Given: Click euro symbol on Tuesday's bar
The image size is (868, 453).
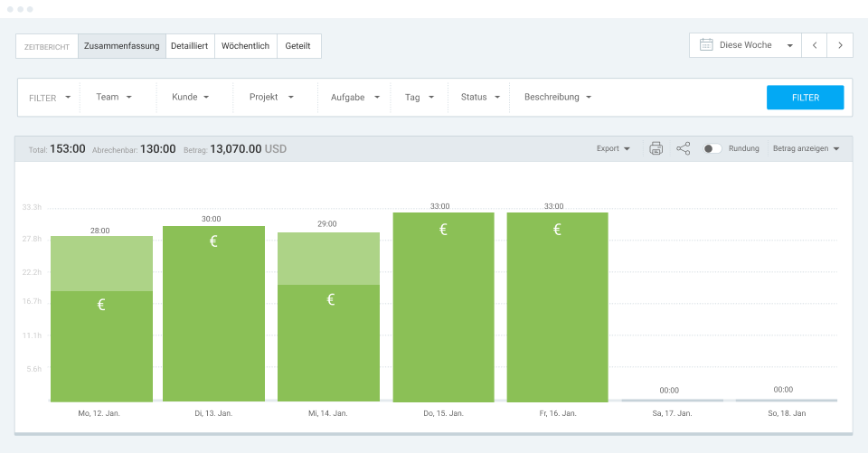Looking at the screenshot, I should (213, 241).
